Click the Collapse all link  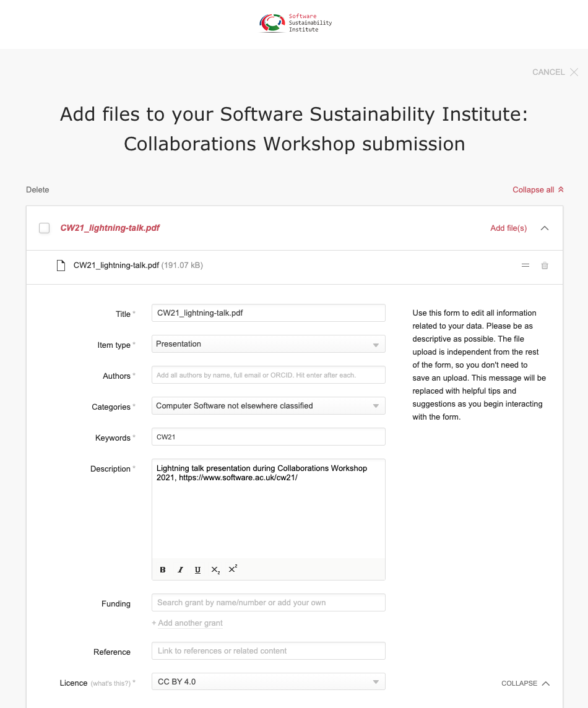(x=533, y=189)
